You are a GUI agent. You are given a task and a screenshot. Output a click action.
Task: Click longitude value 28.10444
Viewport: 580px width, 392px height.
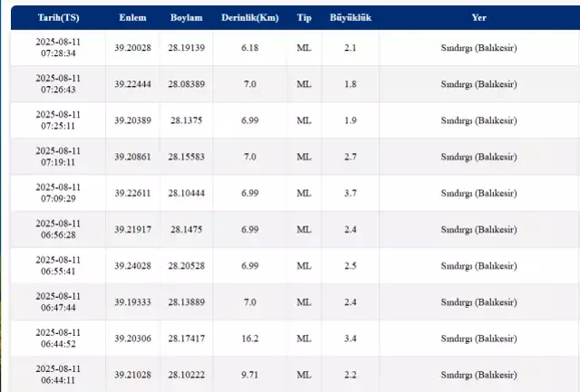point(187,193)
